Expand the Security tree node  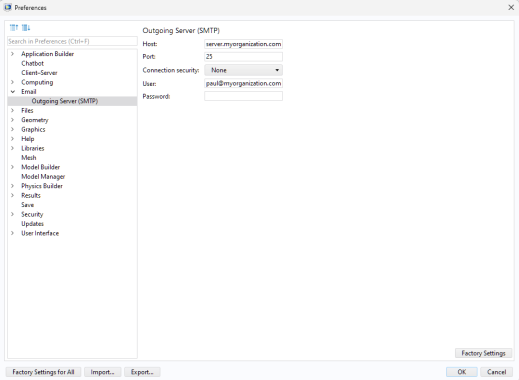click(13, 214)
